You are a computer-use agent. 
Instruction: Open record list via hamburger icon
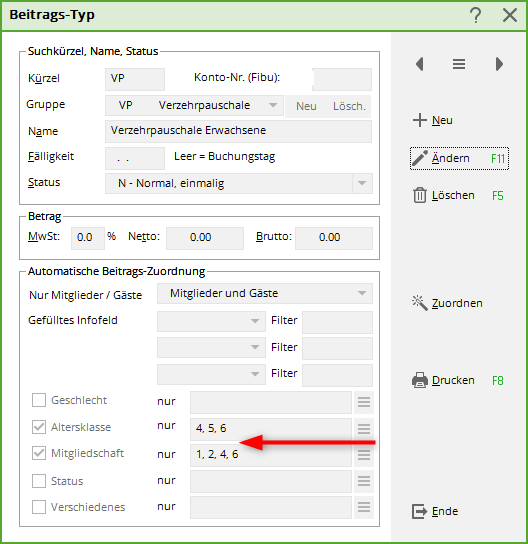pos(459,64)
